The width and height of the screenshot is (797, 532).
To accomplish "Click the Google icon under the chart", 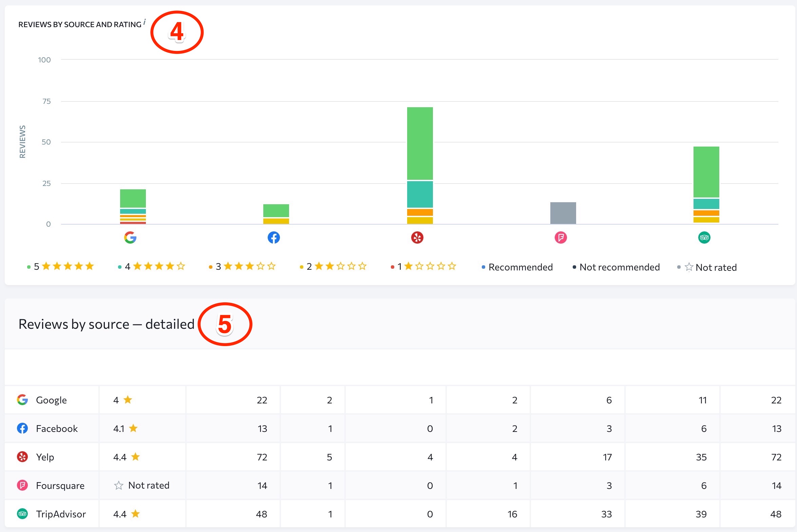I will (130, 237).
